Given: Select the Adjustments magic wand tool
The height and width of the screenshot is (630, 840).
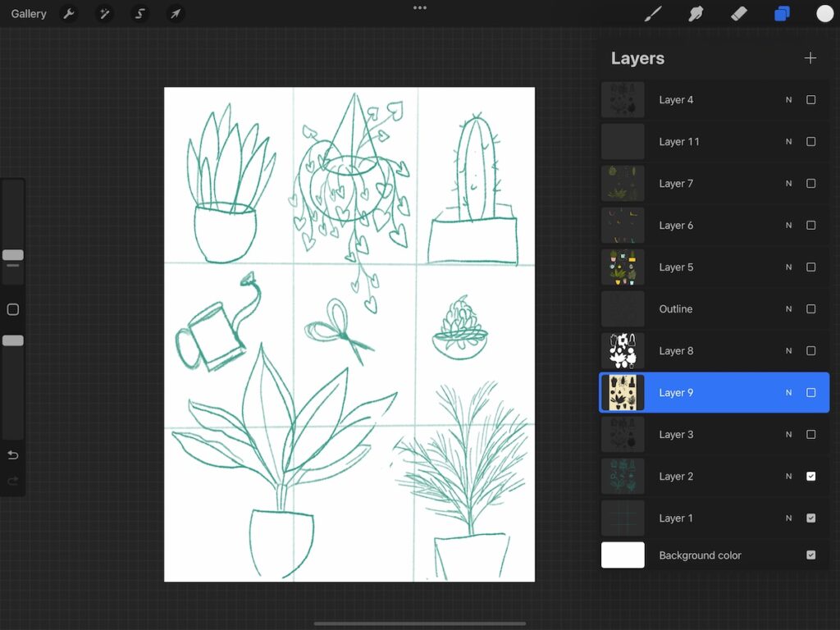Looking at the screenshot, I should click(104, 13).
